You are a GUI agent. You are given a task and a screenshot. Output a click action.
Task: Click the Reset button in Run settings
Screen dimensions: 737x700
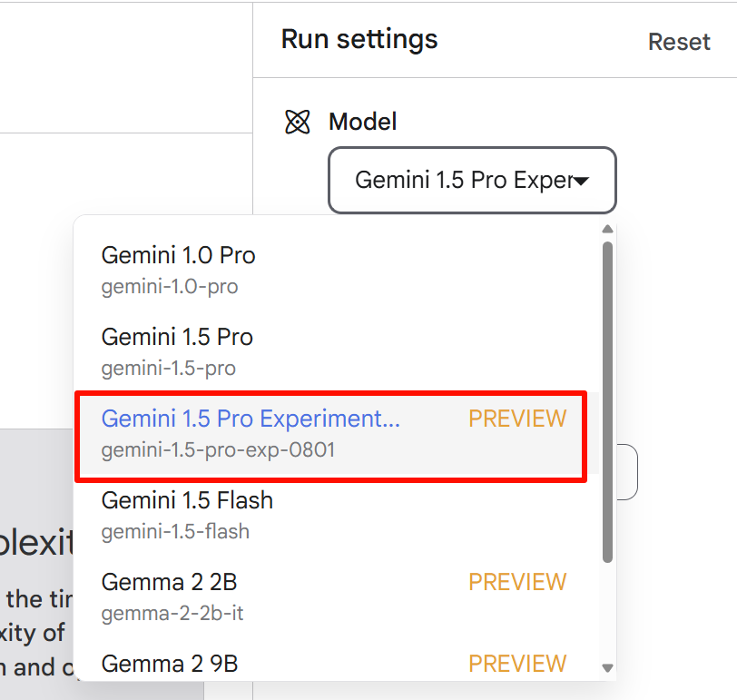click(x=679, y=42)
